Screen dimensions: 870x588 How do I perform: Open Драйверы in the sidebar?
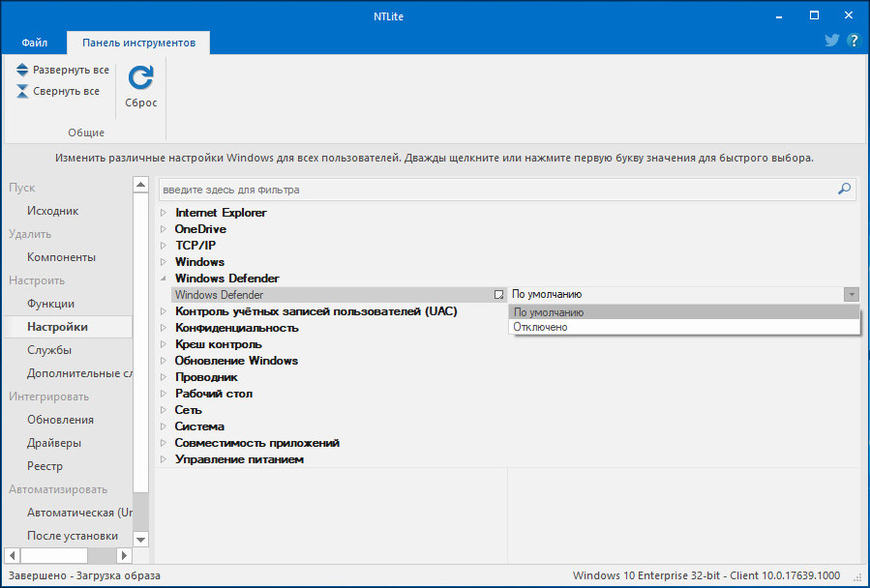point(54,443)
